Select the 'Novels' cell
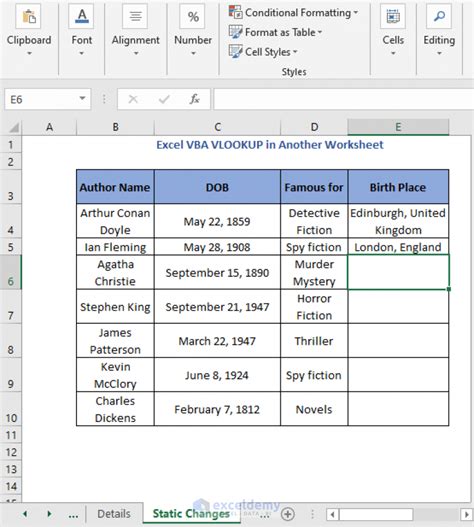Viewport: 474px width, 527px height. pyautogui.click(x=314, y=409)
